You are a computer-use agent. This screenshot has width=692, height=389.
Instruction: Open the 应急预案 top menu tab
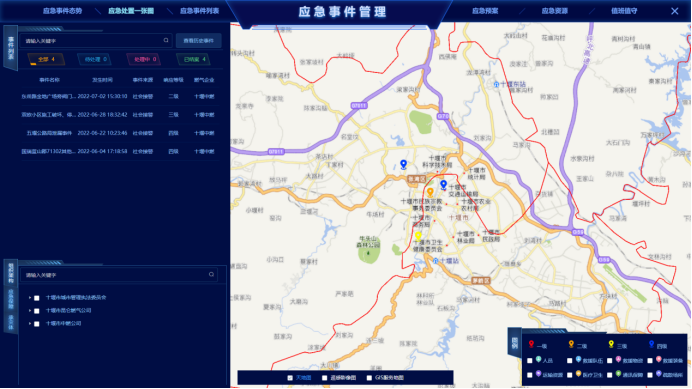point(485,11)
